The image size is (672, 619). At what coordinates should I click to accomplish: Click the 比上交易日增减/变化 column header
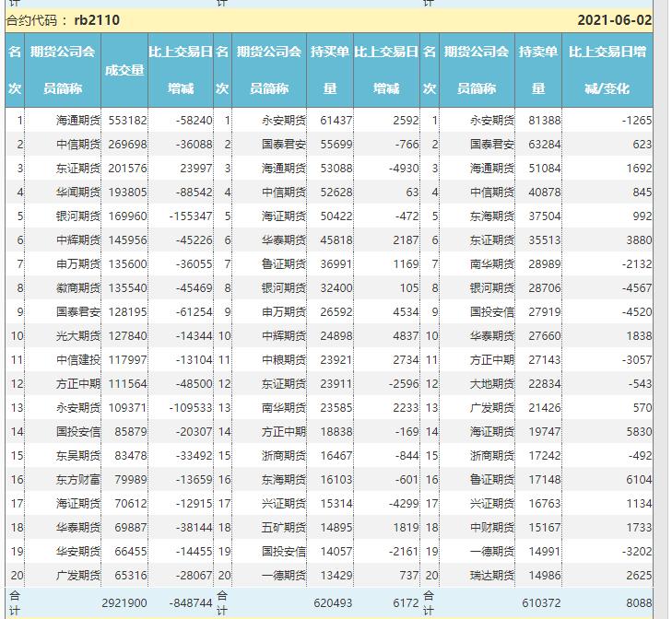(x=606, y=71)
